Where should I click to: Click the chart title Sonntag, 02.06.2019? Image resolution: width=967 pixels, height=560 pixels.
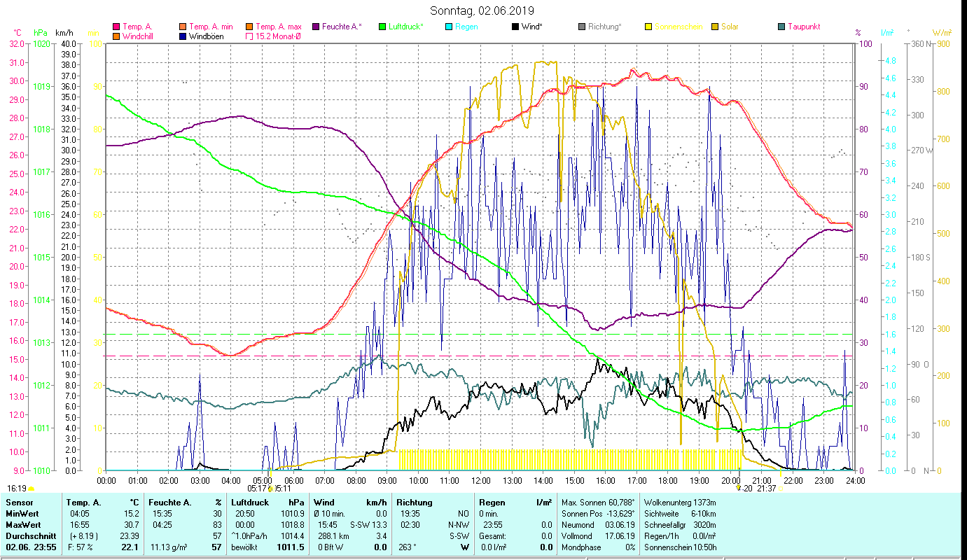[483, 10]
